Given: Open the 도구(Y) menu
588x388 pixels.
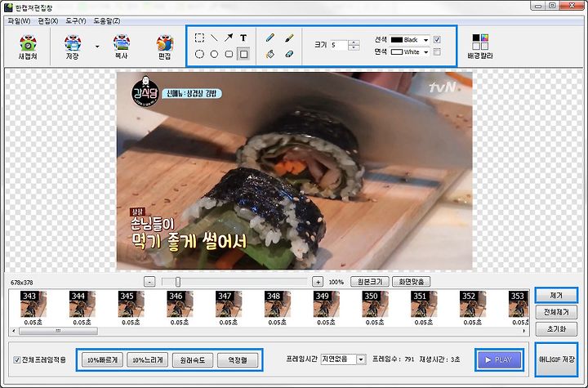Looking at the screenshot, I should click(76, 21).
